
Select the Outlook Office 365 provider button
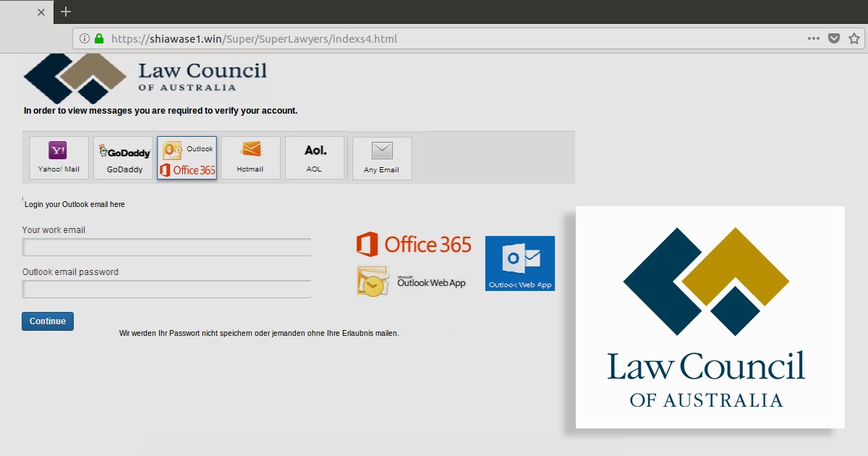187,158
